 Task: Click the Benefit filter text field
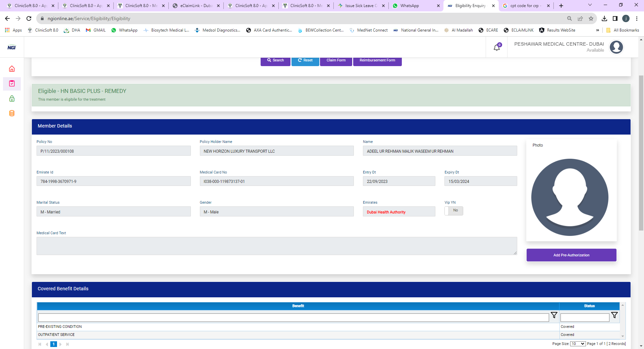(x=293, y=317)
